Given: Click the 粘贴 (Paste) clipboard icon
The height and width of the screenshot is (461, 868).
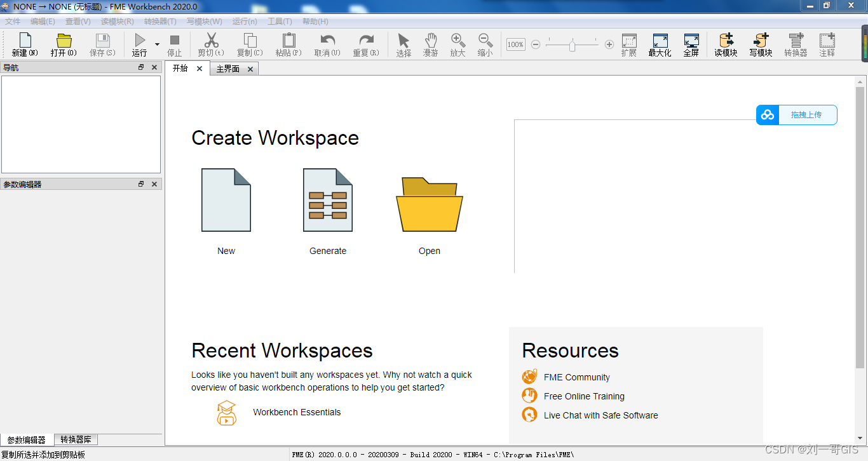Looking at the screenshot, I should coord(288,41).
